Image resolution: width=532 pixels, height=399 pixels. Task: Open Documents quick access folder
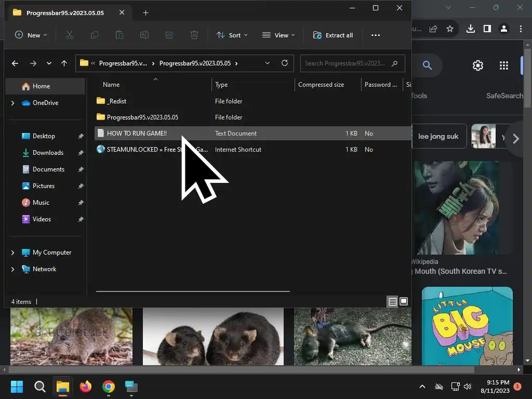pos(48,169)
